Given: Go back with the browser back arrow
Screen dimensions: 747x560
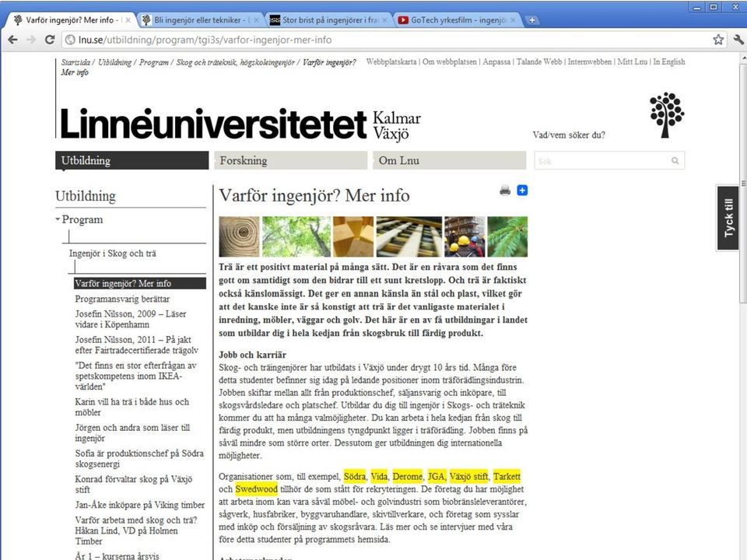Looking at the screenshot, I should (13, 40).
